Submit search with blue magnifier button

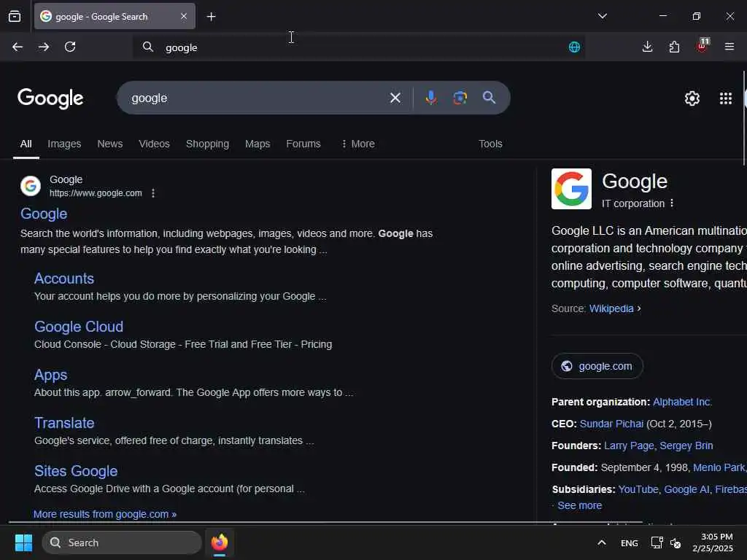tap(489, 98)
